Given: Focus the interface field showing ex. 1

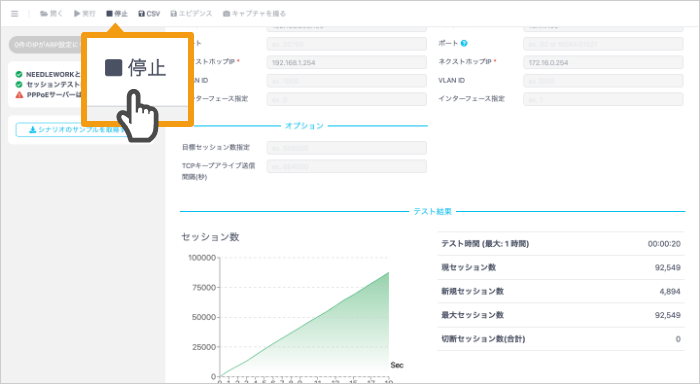Looking at the screenshot, I should point(603,99).
